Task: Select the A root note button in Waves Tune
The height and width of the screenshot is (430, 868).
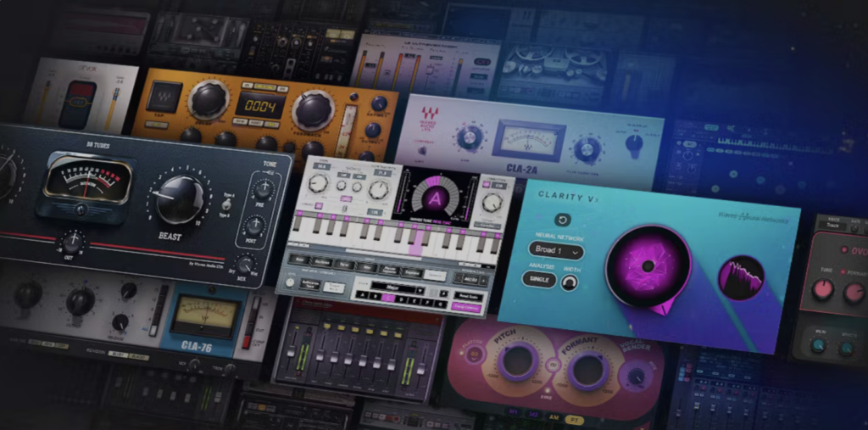Action: (x=363, y=295)
